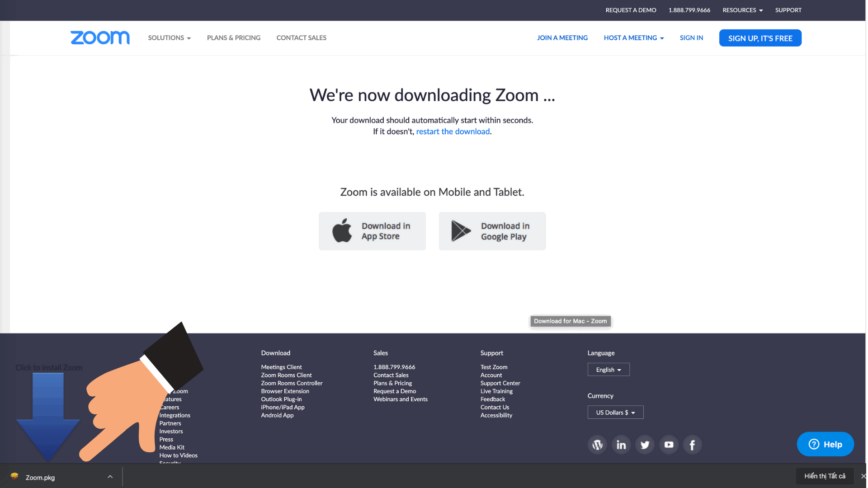Open iPhone/iPad App footer link
Viewport: 868px width, 488px height.
[x=283, y=408]
